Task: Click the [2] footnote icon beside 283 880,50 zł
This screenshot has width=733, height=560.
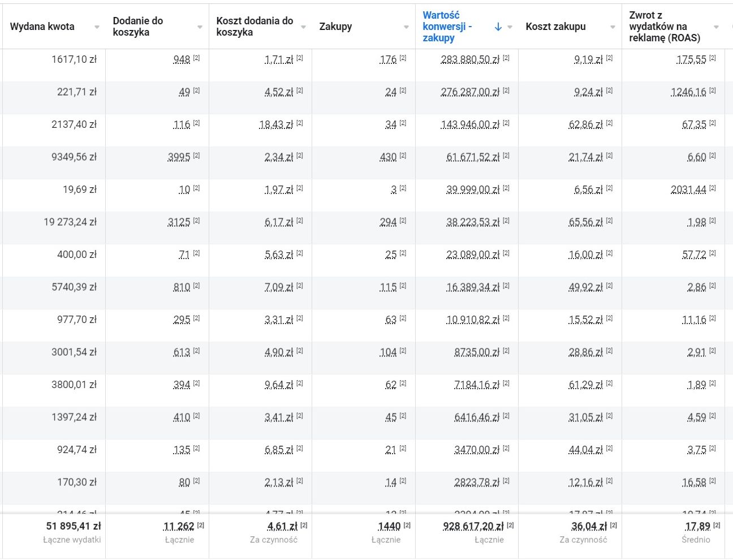Action: pyautogui.click(x=506, y=58)
